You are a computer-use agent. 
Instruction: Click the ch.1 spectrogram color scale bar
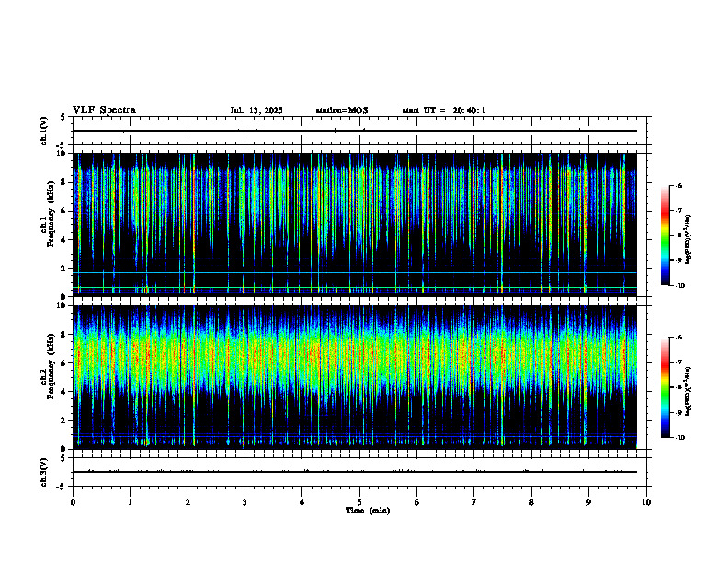(665, 236)
